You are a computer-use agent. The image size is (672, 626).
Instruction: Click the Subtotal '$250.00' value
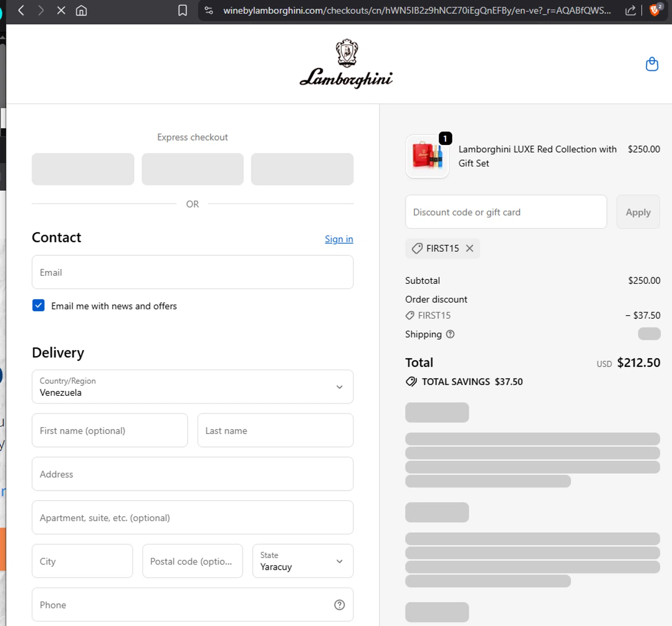click(x=644, y=280)
